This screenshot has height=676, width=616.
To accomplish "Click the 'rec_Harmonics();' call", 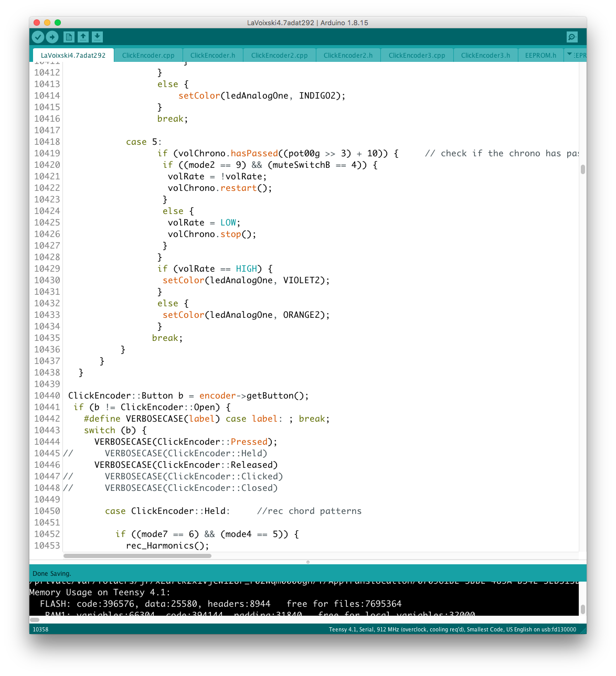I will click(167, 545).
